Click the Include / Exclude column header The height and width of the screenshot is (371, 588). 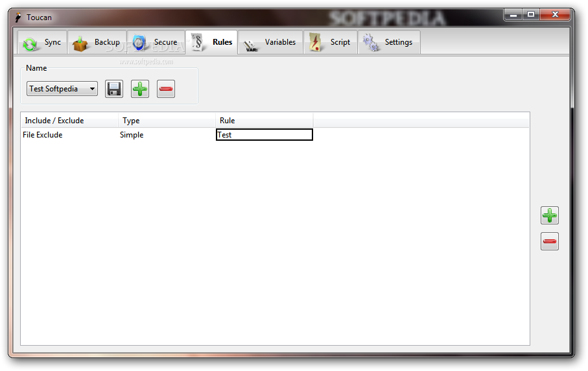coord(69,121)
